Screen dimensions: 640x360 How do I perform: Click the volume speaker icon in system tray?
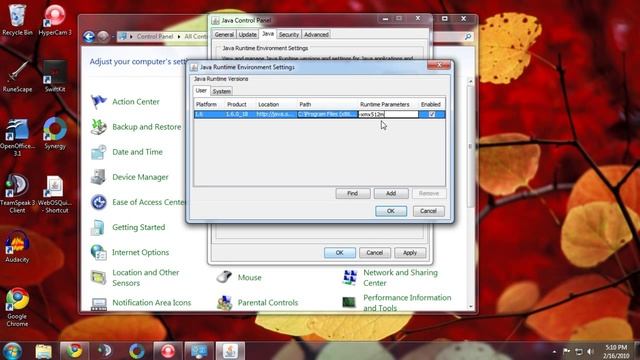(590, 351)
